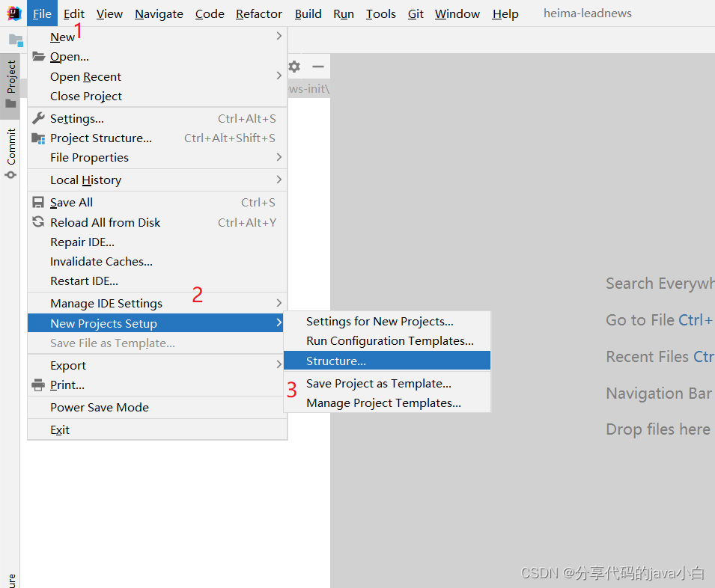
Task: Click the Reload All from Disk refresh icon
Action: [x=39, y=222]
